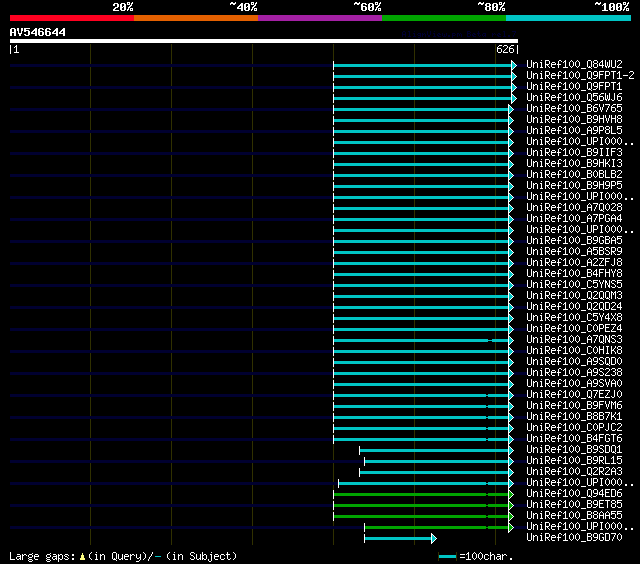
Task: Select the UniRef100_B8B7K1 label
Action: pyautogui.click(x=574, y=417)
